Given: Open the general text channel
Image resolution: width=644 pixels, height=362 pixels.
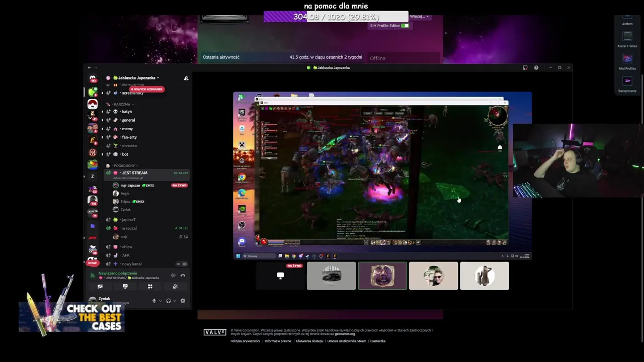Looking at the screenshot, I should coord(147,120).
